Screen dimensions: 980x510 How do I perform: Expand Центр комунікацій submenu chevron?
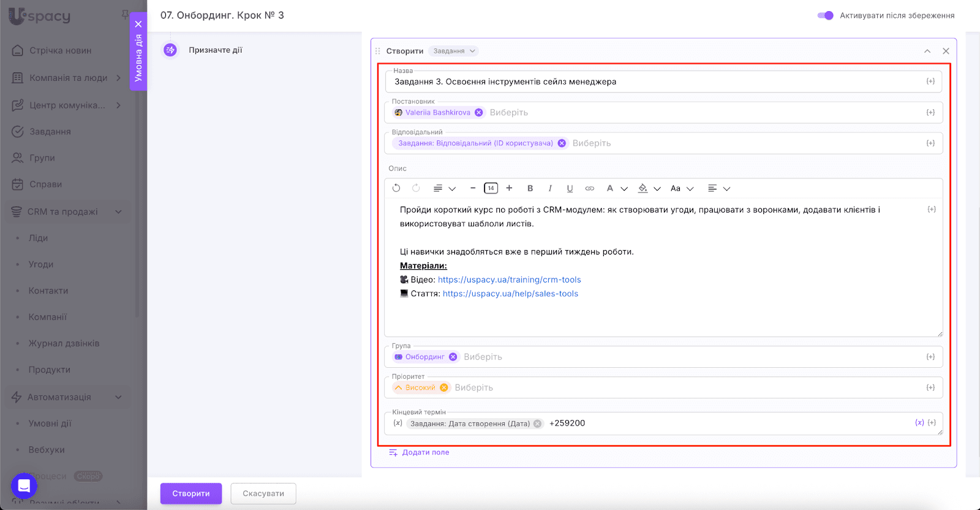tap(118, 105)
